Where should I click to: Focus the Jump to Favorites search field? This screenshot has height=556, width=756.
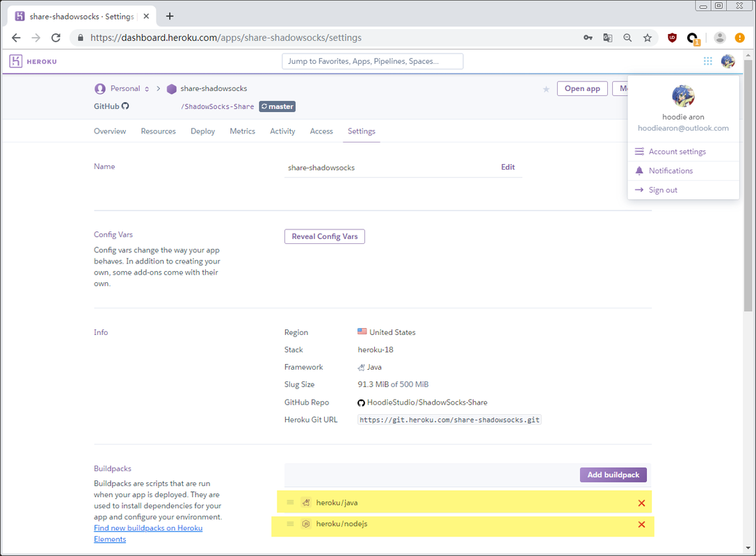click(372, 61)
